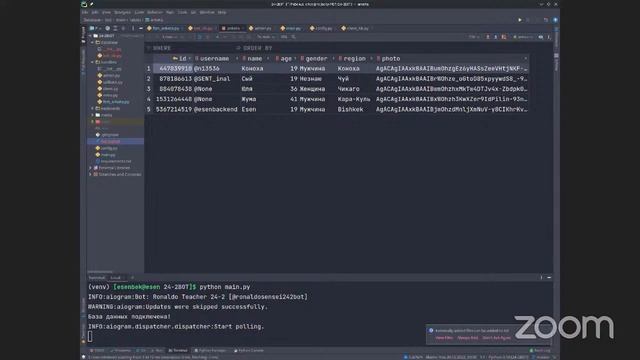This screenshot has height=360, width=640.
Task: Click Don't Ask Again link in notification
Action: [x=496, y=338]
